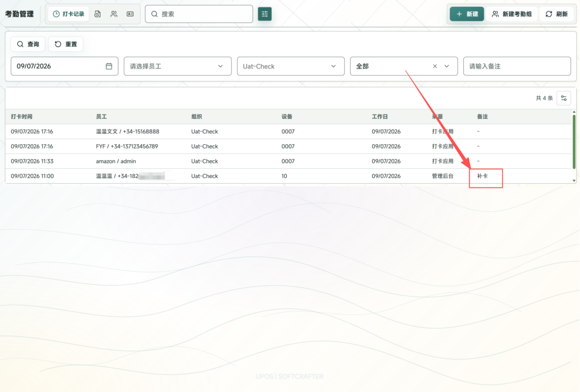580x392 pixels.
Task: Click device 10 cell
Action: (284, 176)
